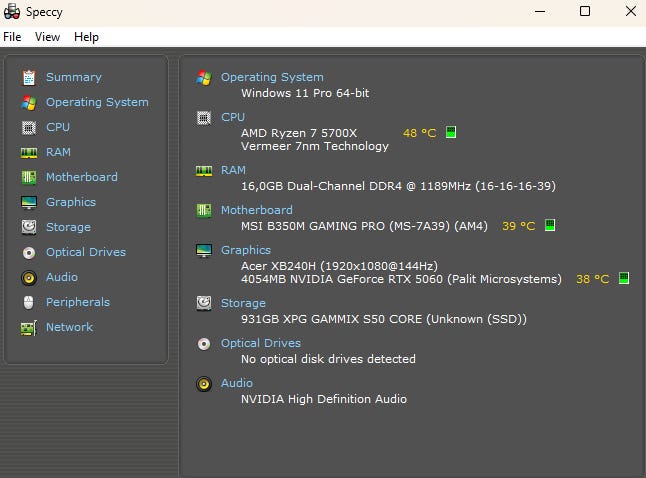Click the green CPU temperature indicator
This screenshot has width=646, height=478.
tap(451, 132)
